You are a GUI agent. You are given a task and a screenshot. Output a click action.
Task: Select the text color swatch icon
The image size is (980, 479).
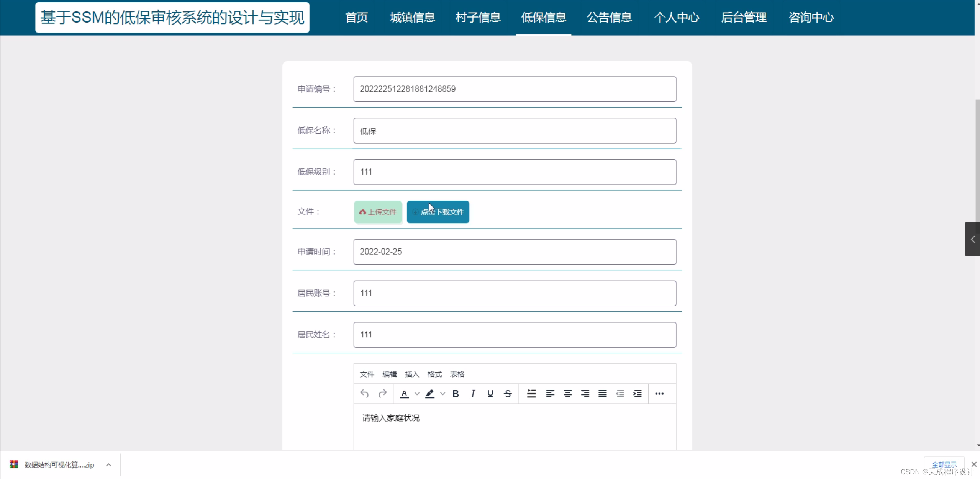[x=404, y=394]
